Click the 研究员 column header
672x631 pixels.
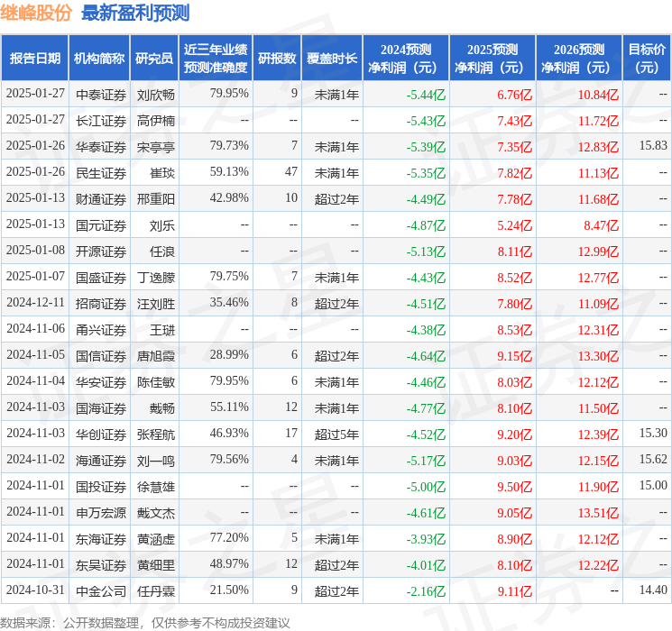coord(154,58)
